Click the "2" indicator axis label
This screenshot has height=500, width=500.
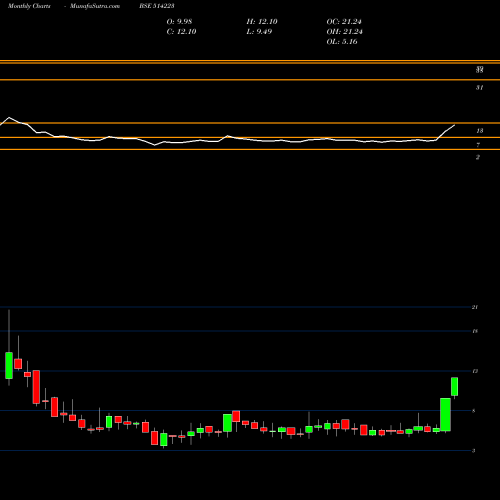pyautogui.click(x=478, y=157)
